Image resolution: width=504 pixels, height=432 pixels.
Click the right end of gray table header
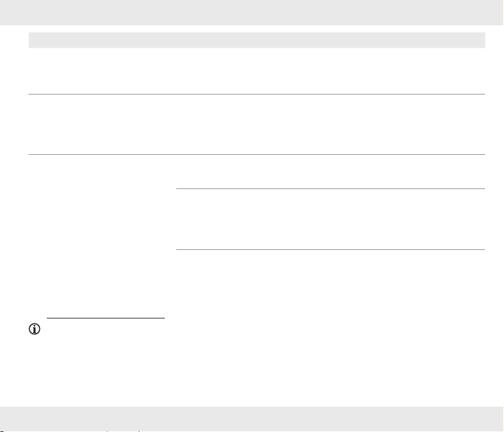pyautogui.click(x=475, y=40)
